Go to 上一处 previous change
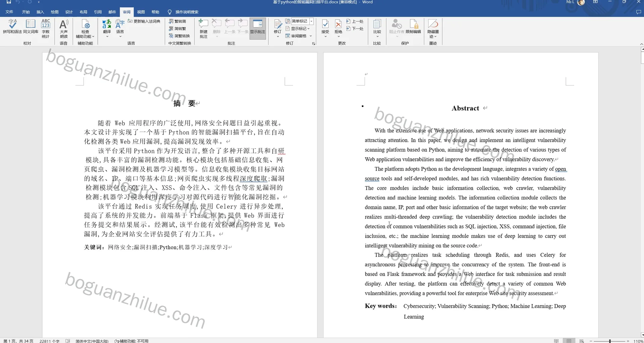644x343 pixels. tap(355, 21)
